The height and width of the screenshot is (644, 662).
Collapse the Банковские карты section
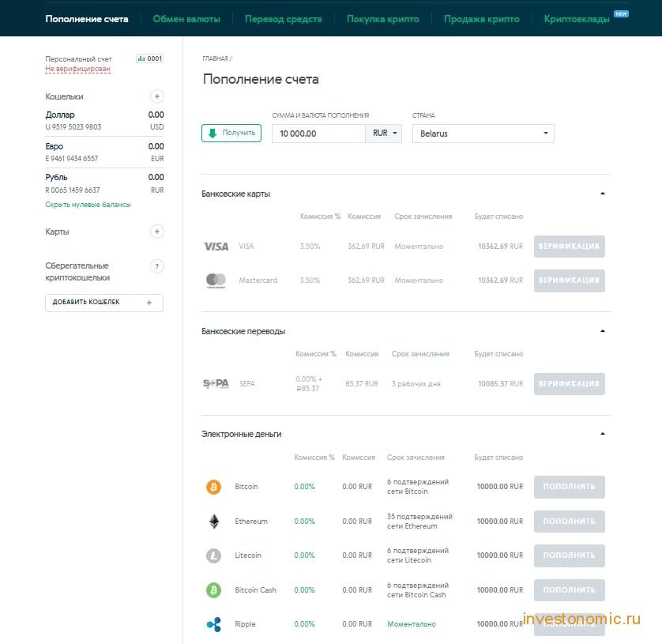(x=603, y=194)
